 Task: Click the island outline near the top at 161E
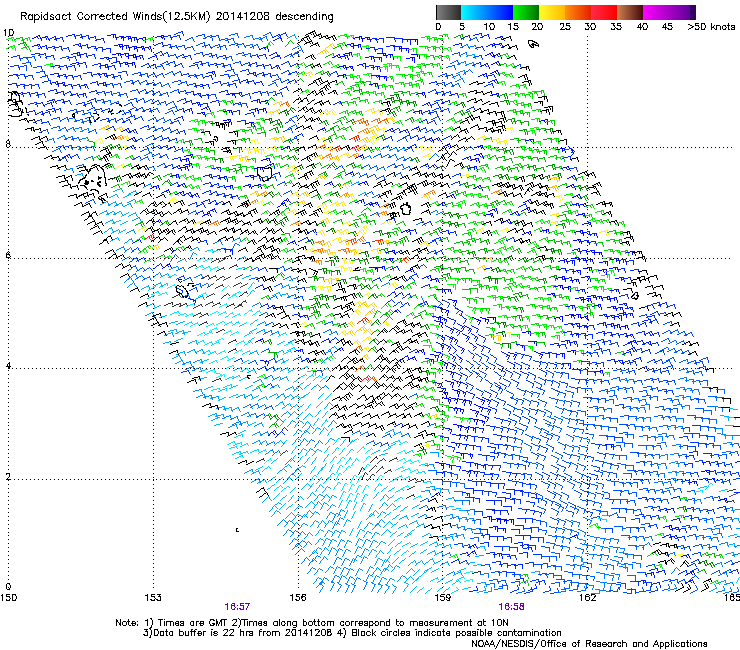click(533, 44)
